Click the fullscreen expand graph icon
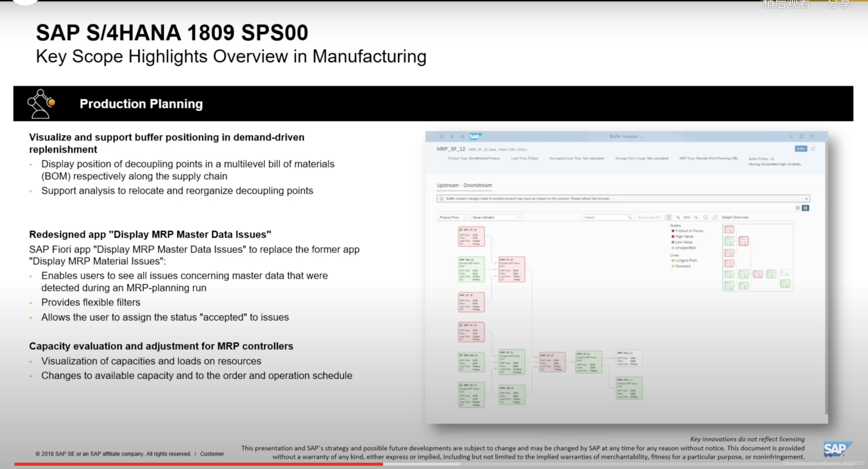The height and width of the screenshot is (469, 868). 715,218
